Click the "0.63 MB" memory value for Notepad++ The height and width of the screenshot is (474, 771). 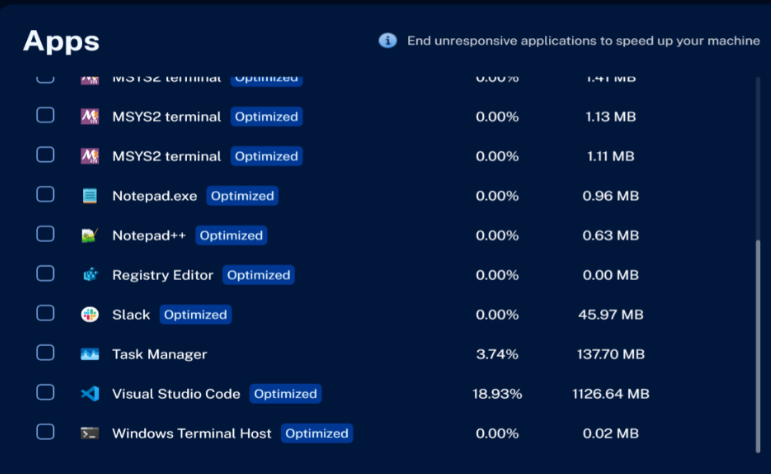coord(611,235)
